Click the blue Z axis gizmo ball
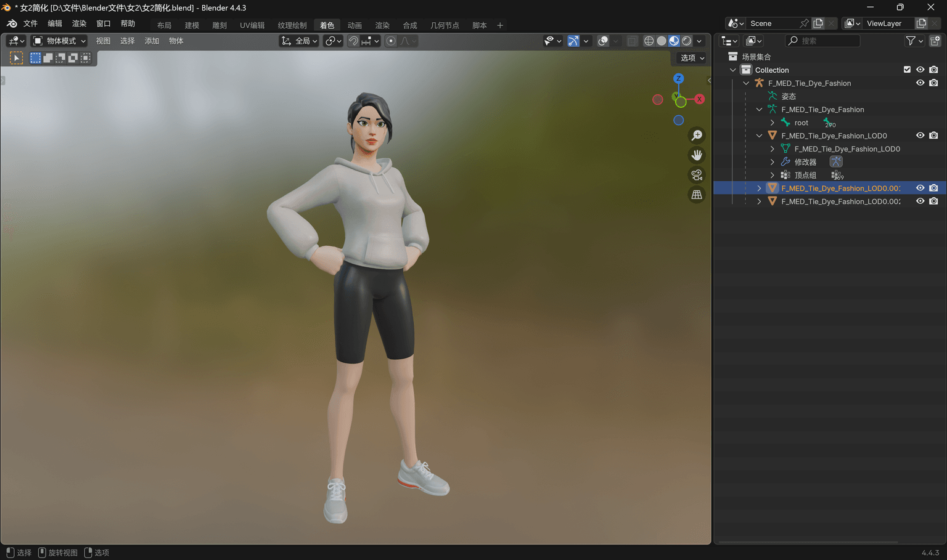The width and height of the screenshot is (947, 560). (678, 78)
